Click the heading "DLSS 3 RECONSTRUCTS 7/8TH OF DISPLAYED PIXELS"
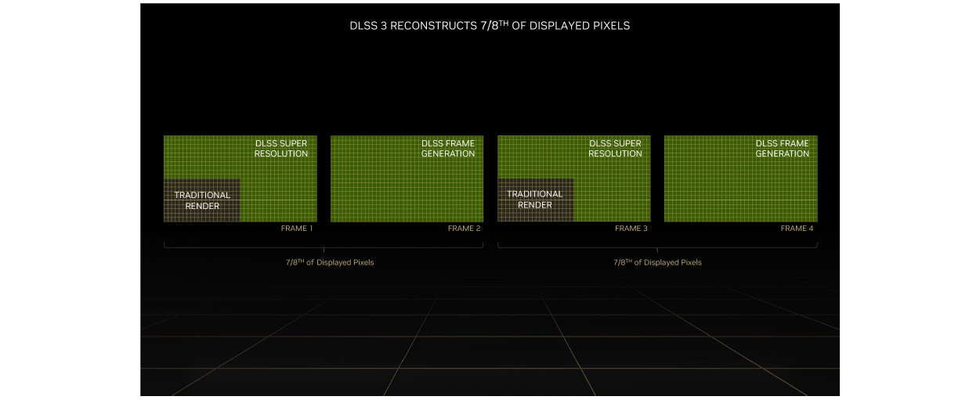 (x=490, y=26)
